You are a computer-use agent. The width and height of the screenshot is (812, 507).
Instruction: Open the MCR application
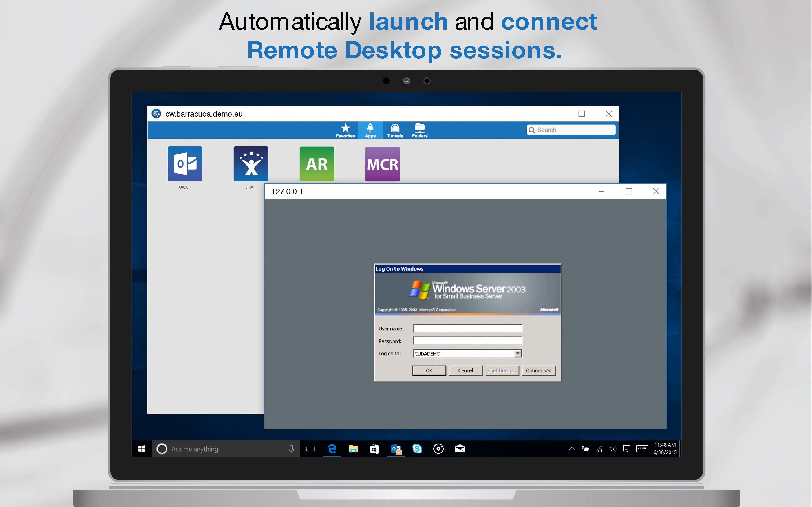pos(382,164)
